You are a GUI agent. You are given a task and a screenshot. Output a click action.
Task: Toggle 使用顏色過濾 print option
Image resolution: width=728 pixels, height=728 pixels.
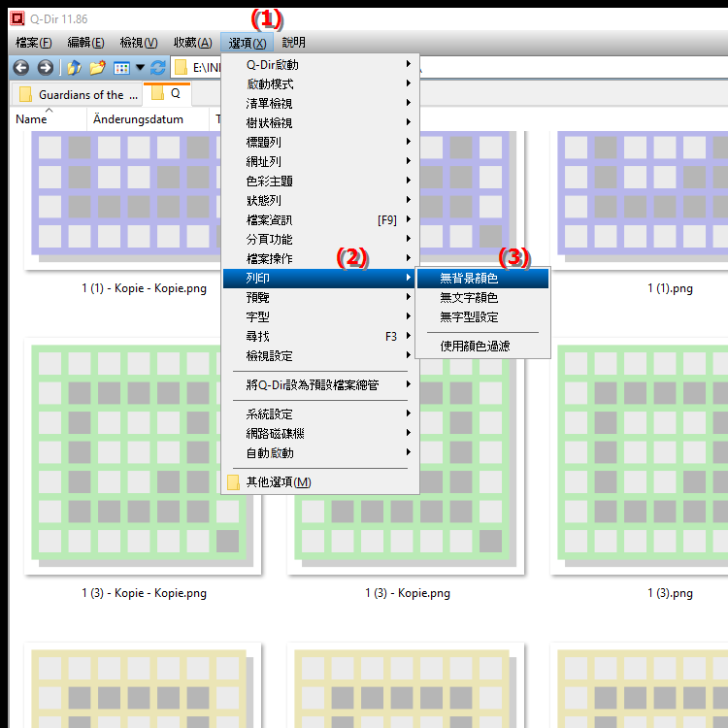[x=482, y=346]
